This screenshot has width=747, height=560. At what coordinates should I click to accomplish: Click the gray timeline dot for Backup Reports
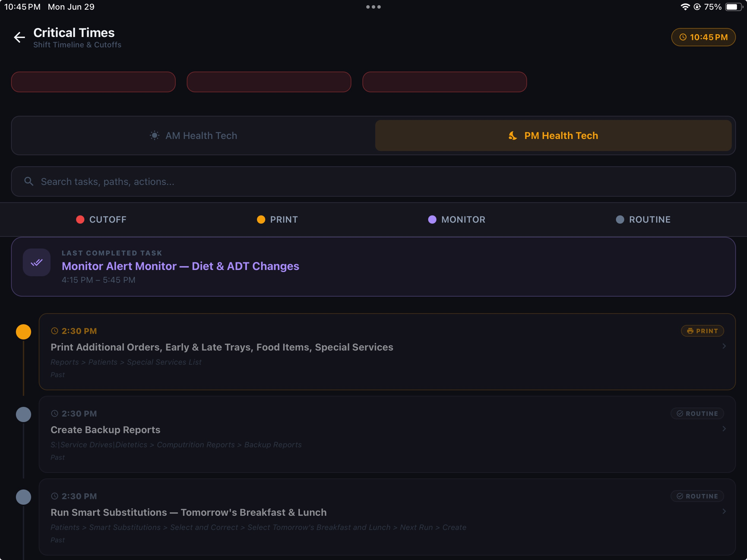(x=24, y=415)
